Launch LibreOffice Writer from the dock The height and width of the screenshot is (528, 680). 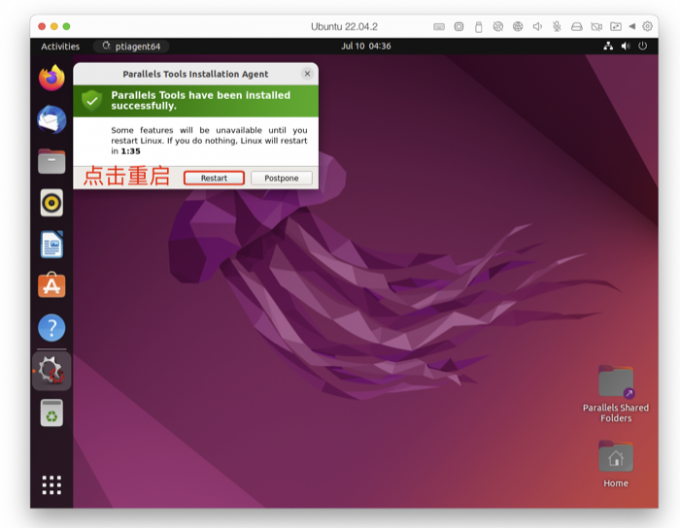click(x=52, y=244)
